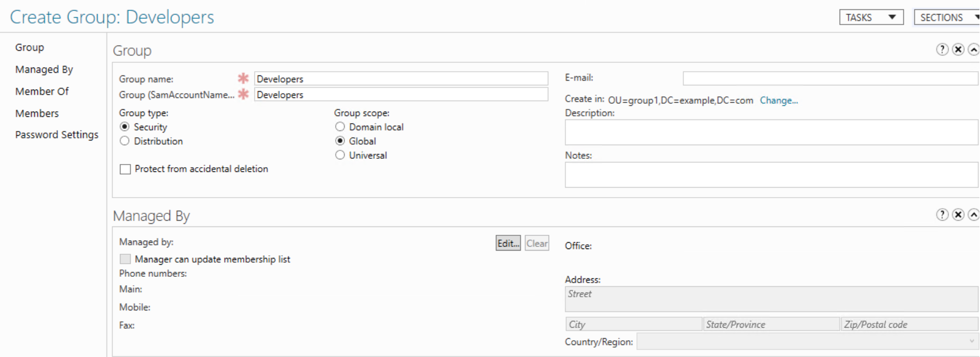Viewport: 980px width, 357px height.
Task: Jump to Password Settings section
Action: coord(57,135)
